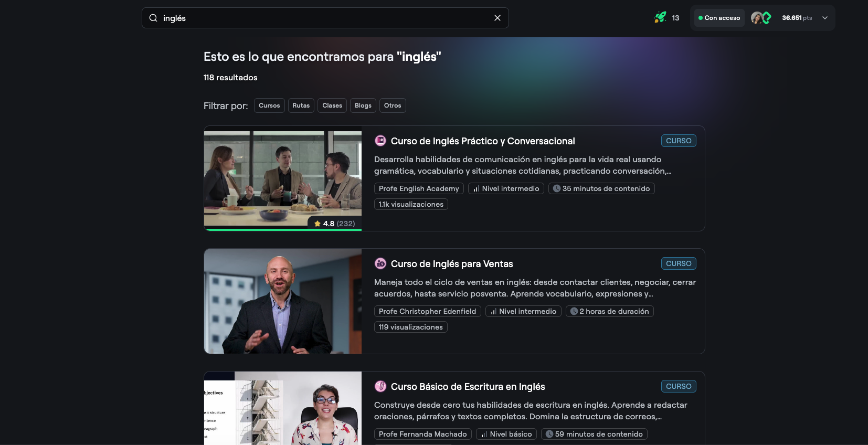868x445 pixels.
Task: Filter results by Cursos
Action: click(269, 105)
